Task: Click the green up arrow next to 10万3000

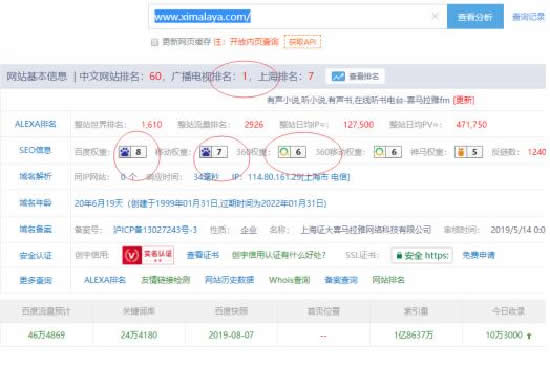Action: pyautogui.click(x=529, y=335)
